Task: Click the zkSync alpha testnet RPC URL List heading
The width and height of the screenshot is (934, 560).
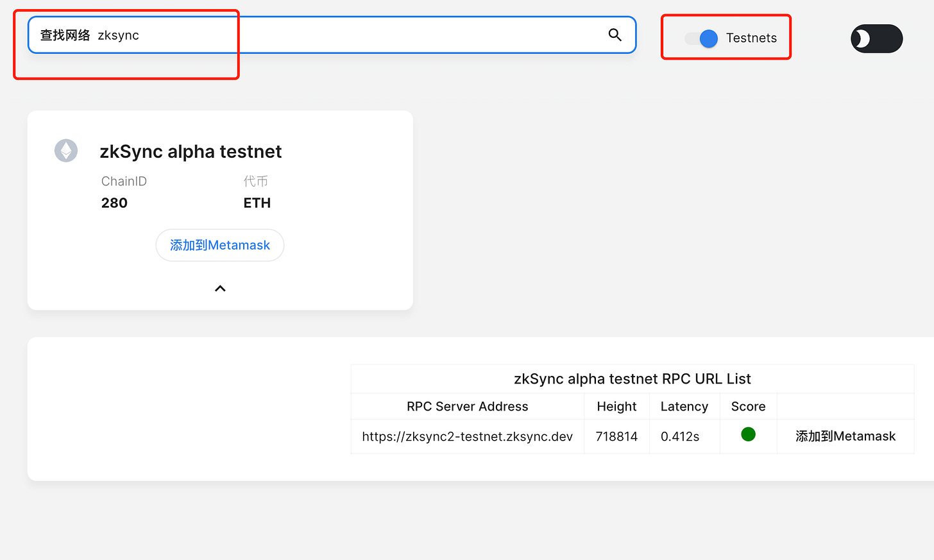Action: [x=632, y=378]
